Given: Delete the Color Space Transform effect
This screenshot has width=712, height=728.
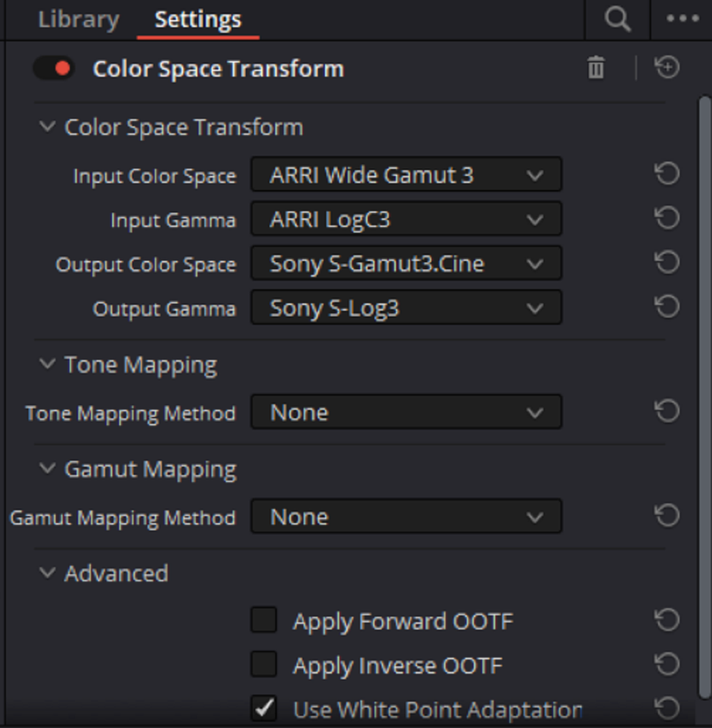Looking at the screenshot, I should tap(595, 67).
